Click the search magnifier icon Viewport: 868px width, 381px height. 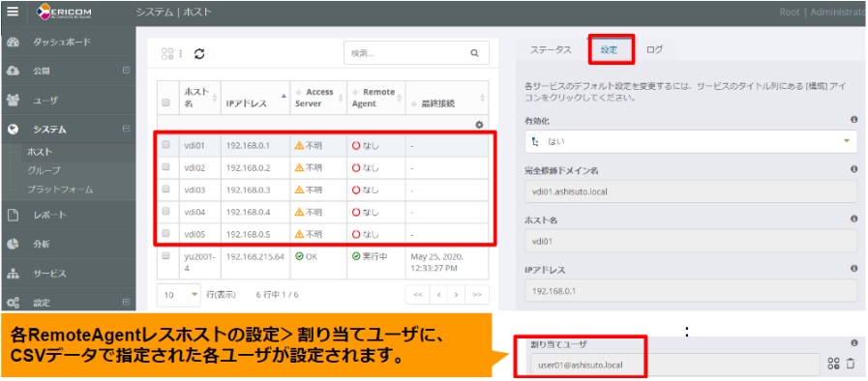click(x=474, y=53)
